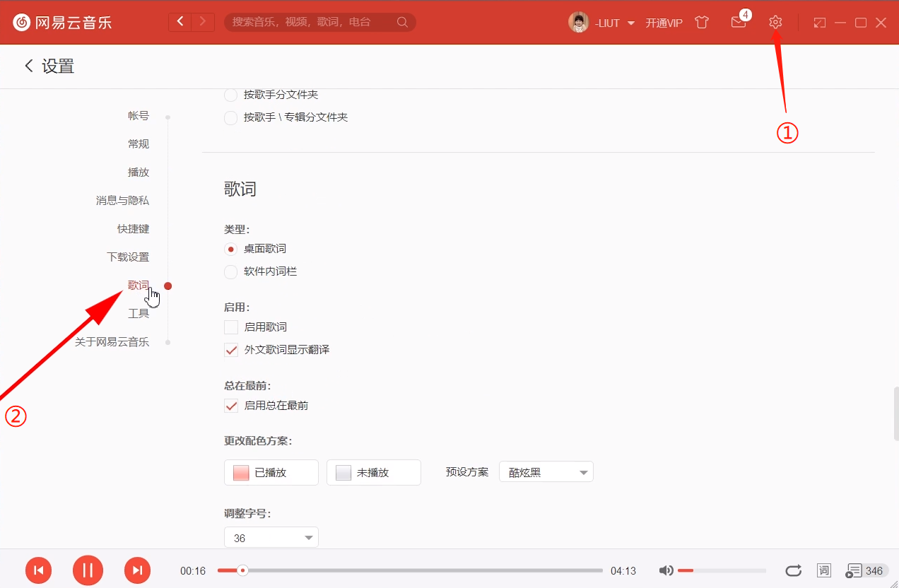Toggle desktop lyrics with the 词 icon

[824, 570]
